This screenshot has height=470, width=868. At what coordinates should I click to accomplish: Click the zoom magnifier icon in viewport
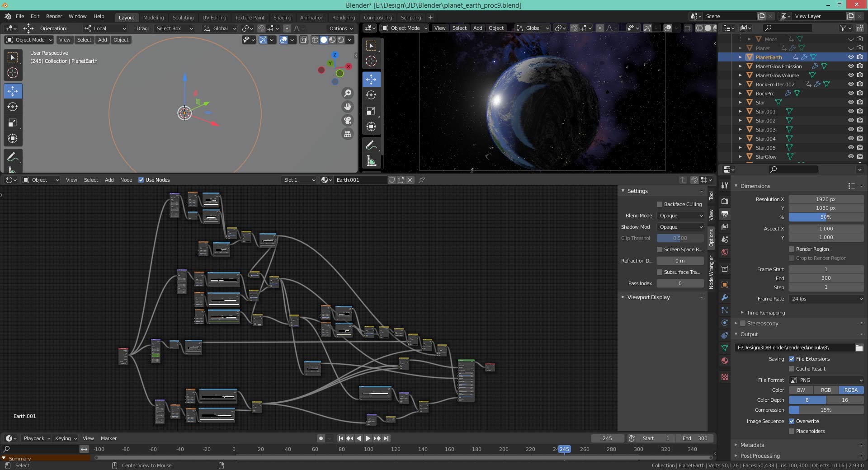(348, 93)
